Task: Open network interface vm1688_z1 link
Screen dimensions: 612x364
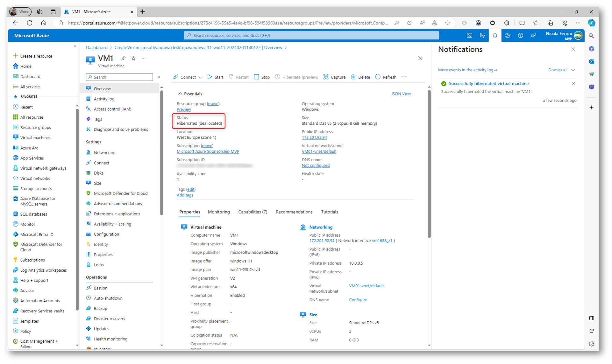Action: (382, 241)
